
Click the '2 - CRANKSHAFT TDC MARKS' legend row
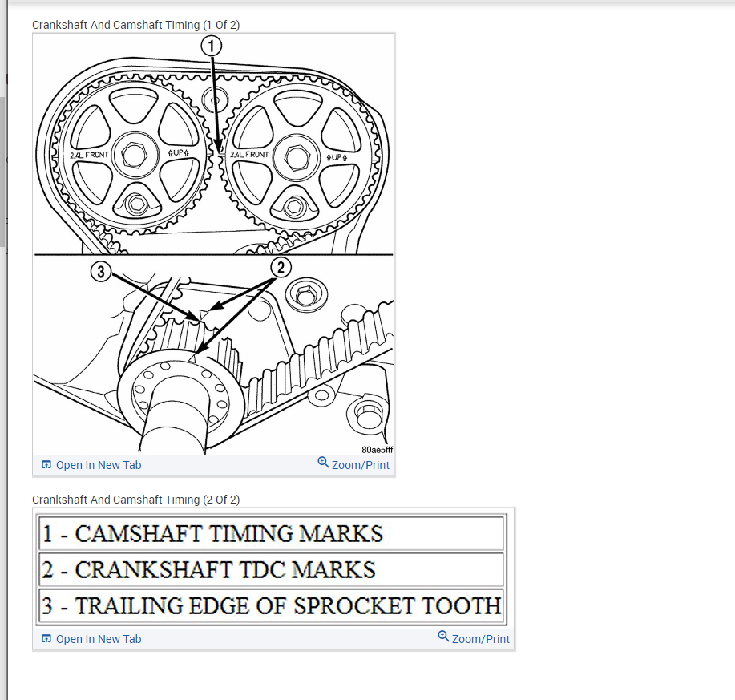pos(272,569)
